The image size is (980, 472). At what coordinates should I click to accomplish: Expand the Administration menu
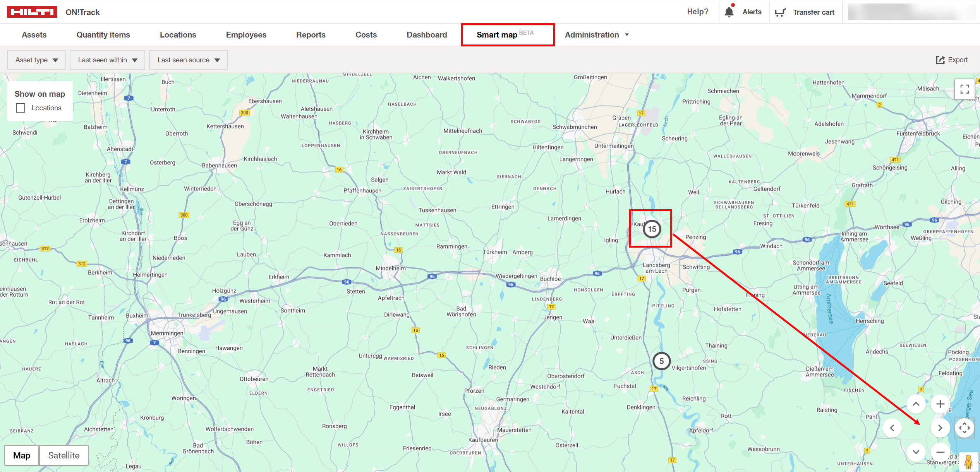tap(596, 34)
